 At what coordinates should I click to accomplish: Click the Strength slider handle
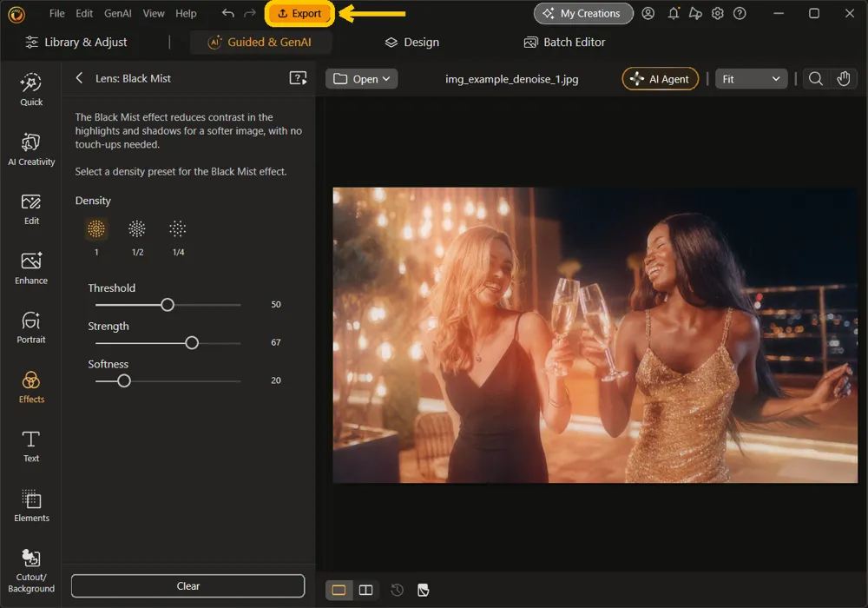coord(192,343)
